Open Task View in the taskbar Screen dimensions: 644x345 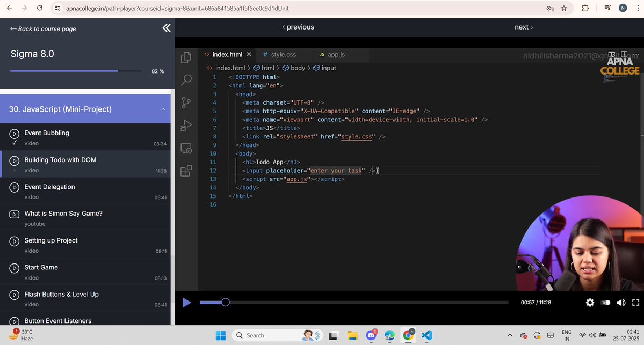333,335
